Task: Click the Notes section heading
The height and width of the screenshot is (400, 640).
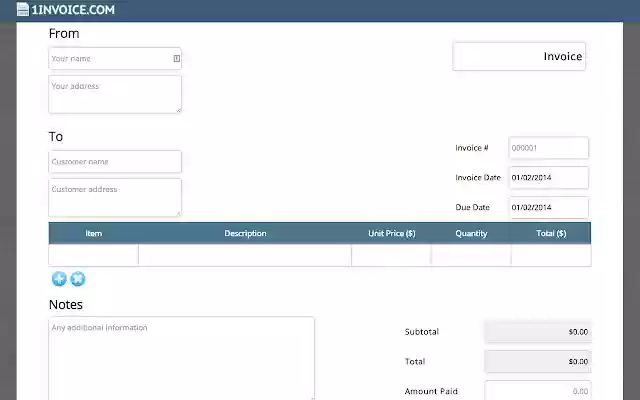Action: [x=66, y=304]
